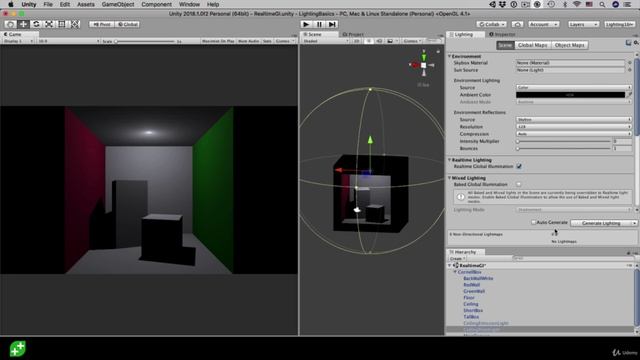The width and height of the screenshot is (640, 360).
Task: Open the Reflections Compression dropdown
Action: pos(573,134)
